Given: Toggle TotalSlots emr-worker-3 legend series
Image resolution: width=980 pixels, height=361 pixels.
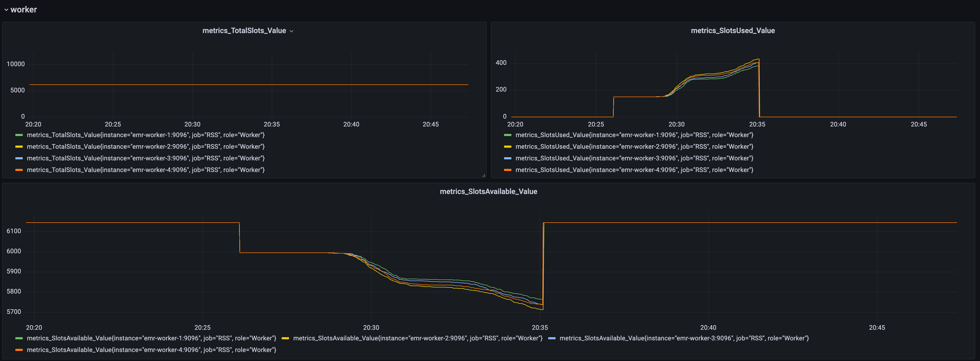Looking at the screenshot, I should [x=146, y=158].
